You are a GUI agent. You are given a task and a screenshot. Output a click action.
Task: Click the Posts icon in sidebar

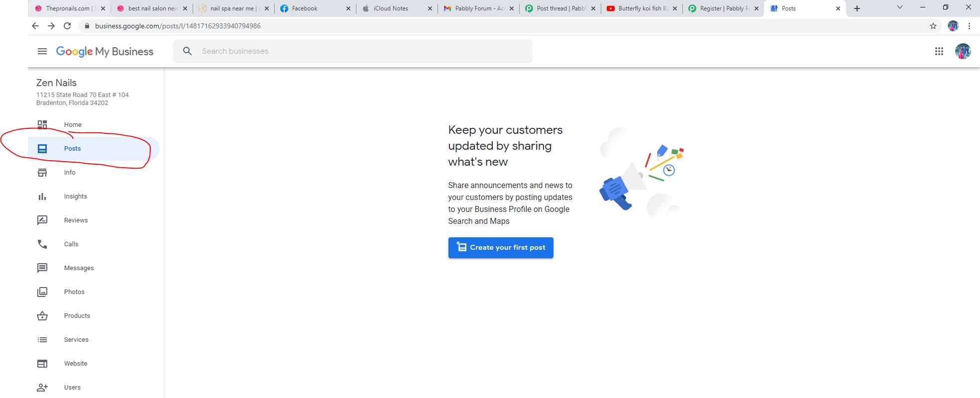click(x=42, y=148)
